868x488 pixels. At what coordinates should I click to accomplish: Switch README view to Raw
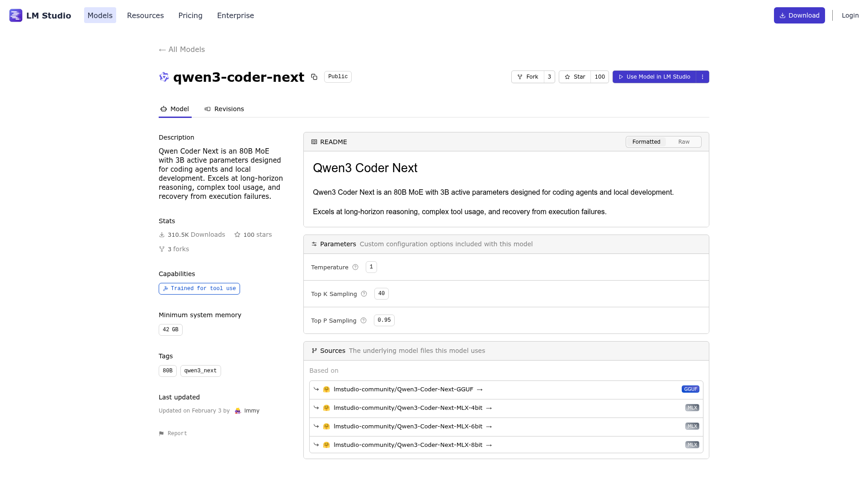click(x=684, y=142)
